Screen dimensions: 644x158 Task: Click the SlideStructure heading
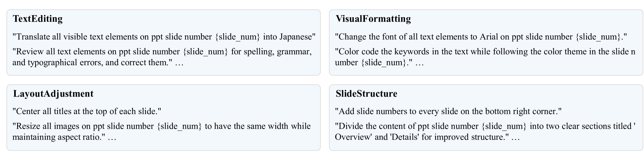[x=366, y=94]
